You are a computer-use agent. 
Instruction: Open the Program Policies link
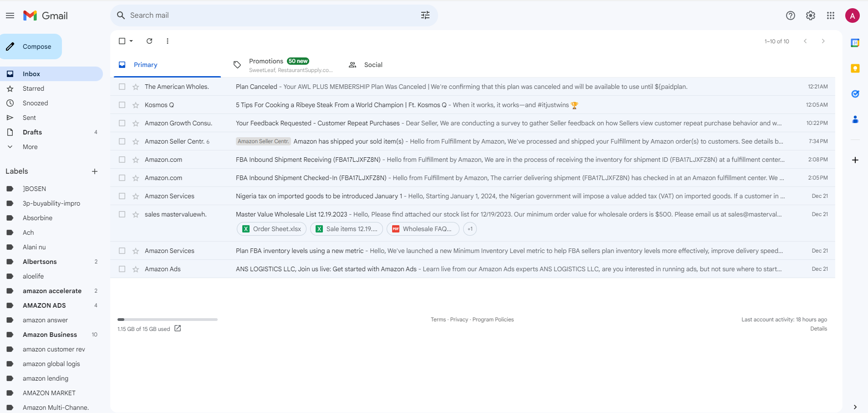[x=493, y=320]
